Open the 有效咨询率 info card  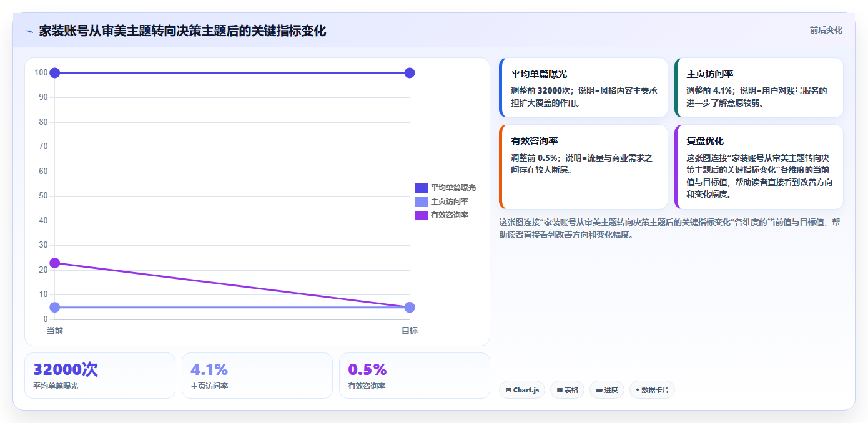coord(583,167)
